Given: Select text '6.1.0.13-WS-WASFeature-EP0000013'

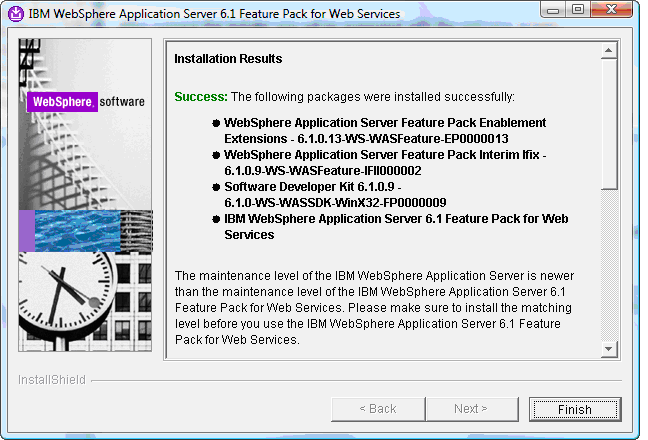Looking at the screenshot, I should [403, 139].
